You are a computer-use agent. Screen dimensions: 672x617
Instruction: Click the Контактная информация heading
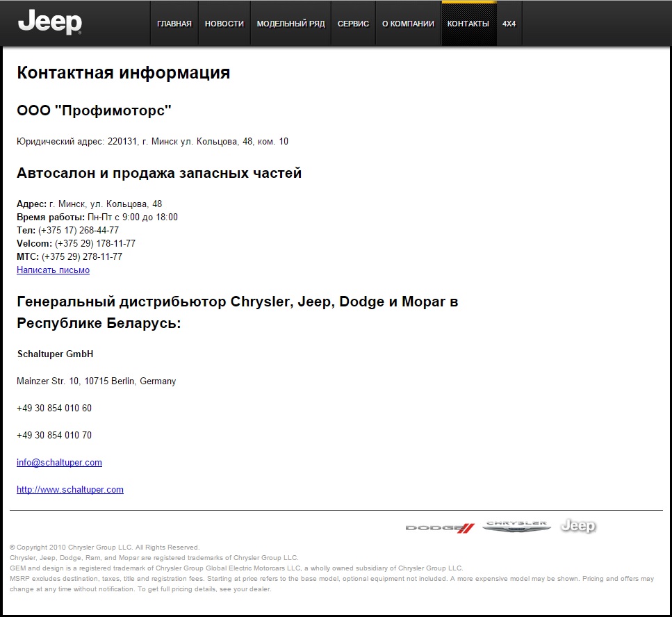pos(124,73)
